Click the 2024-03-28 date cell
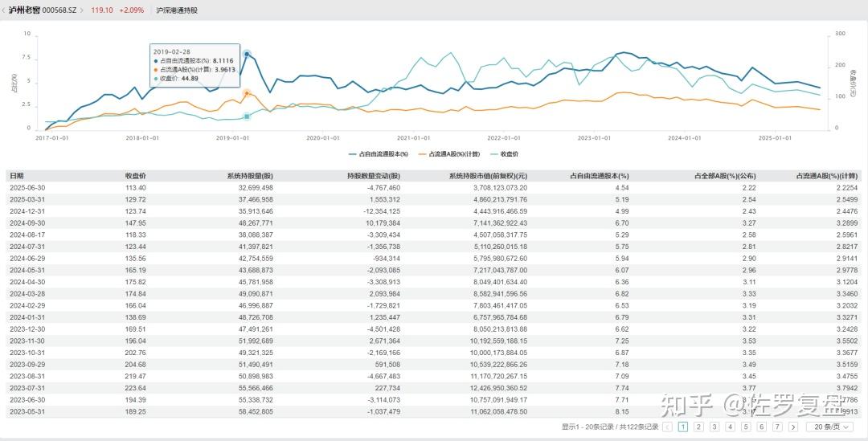 [27, 294]
